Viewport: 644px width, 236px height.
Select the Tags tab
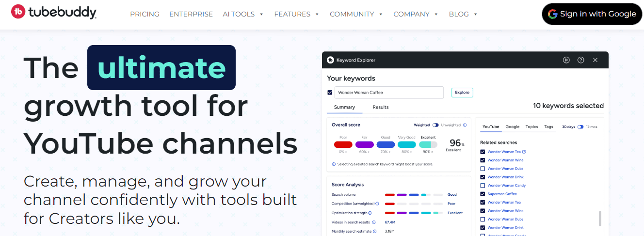[549, 126]
